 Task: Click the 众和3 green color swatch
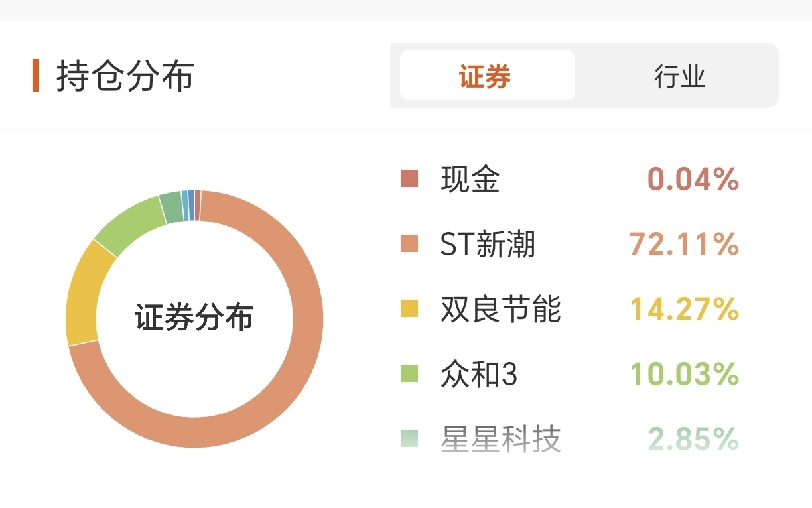tap(409, 374)
